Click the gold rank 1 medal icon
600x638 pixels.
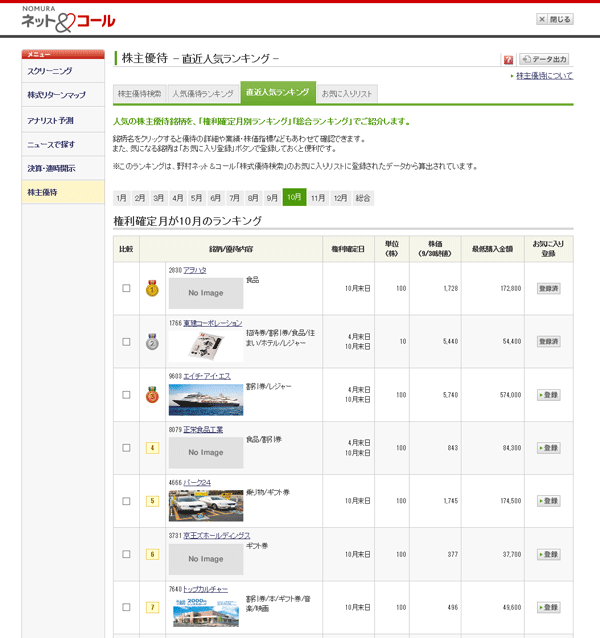pos(152,288)
